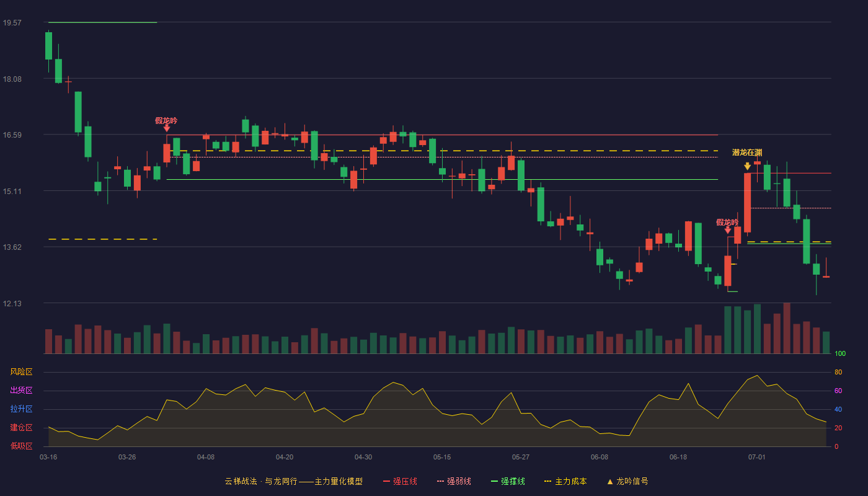Click the 80 indicator scale label
Screen dimensions: 868x496
coord(838,372)
